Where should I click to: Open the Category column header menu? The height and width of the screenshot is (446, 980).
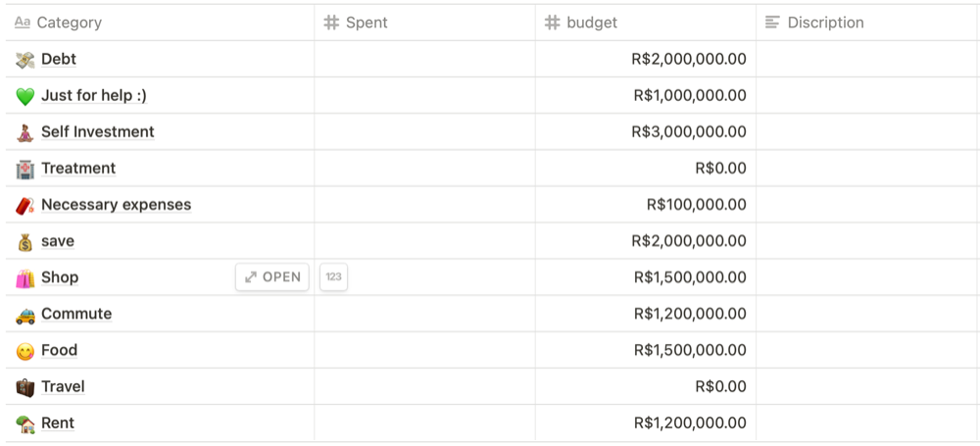pos(69,23)
